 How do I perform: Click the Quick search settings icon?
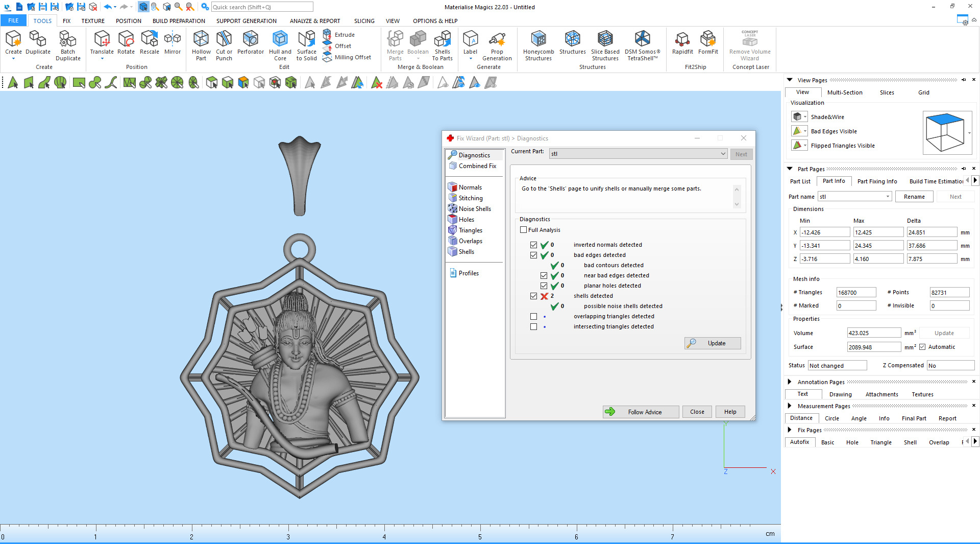(205, 7)
